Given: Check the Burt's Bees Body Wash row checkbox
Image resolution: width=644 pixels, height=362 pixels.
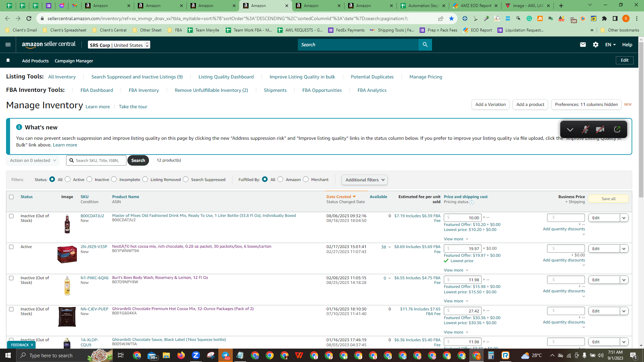Looking at the screenshot, I should pos(11,278).
